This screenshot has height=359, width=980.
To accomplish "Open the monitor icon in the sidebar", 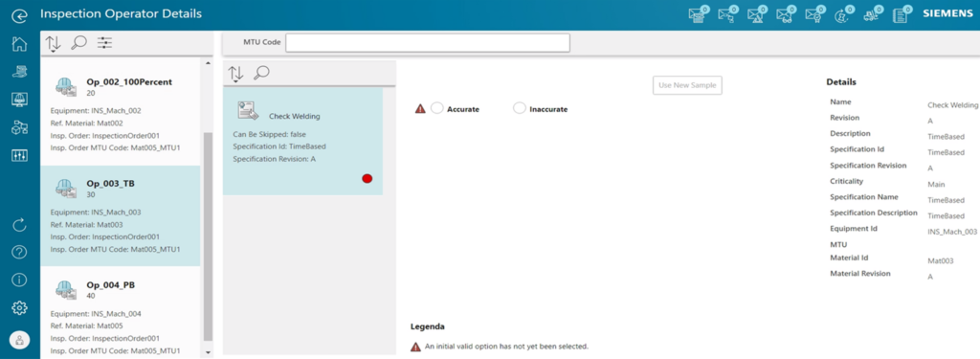I will click(19, 100).
